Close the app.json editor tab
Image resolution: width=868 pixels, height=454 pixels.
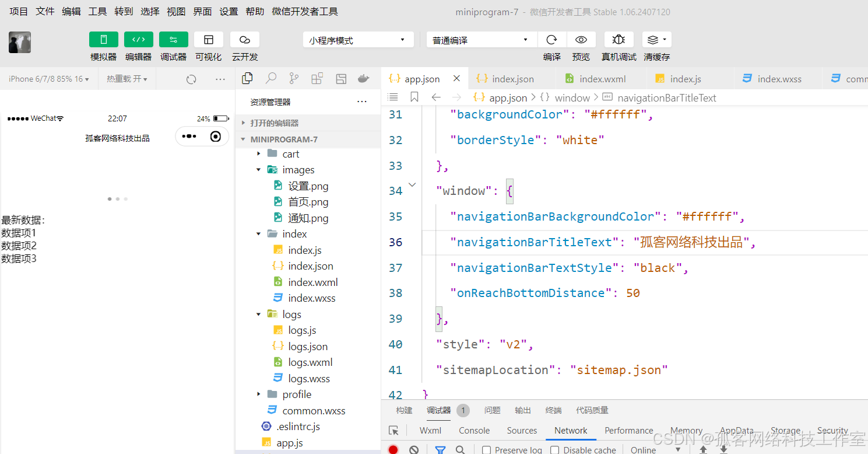456,79
